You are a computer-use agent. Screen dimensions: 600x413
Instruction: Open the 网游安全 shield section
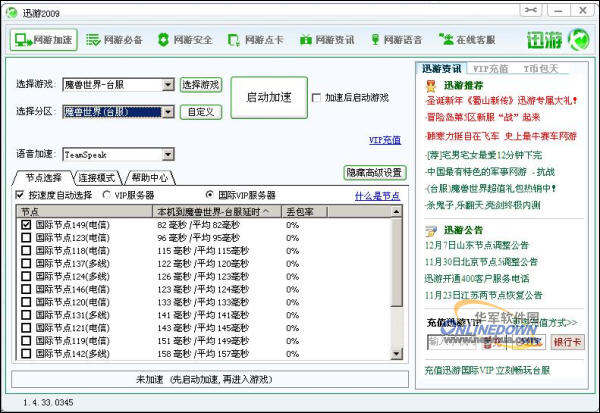coord(184,40)
